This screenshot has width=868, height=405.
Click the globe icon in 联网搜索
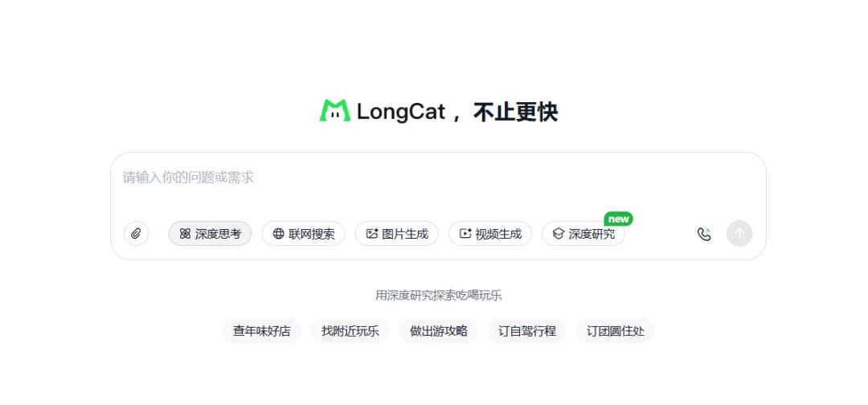[278, 234]
